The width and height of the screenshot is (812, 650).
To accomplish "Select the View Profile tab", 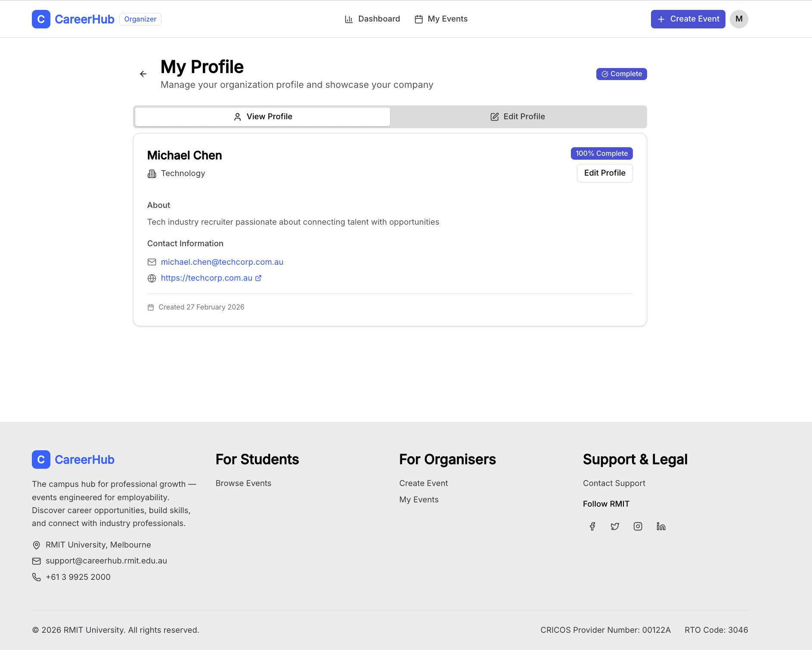I will click(262, 116).
